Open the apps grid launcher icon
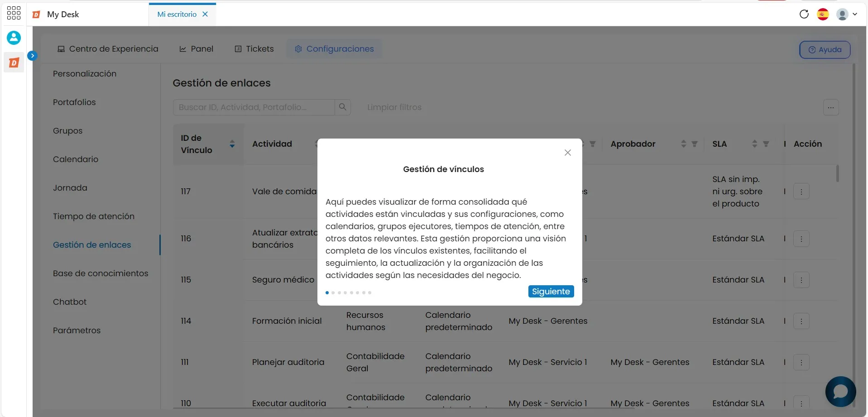 (14, 13)
